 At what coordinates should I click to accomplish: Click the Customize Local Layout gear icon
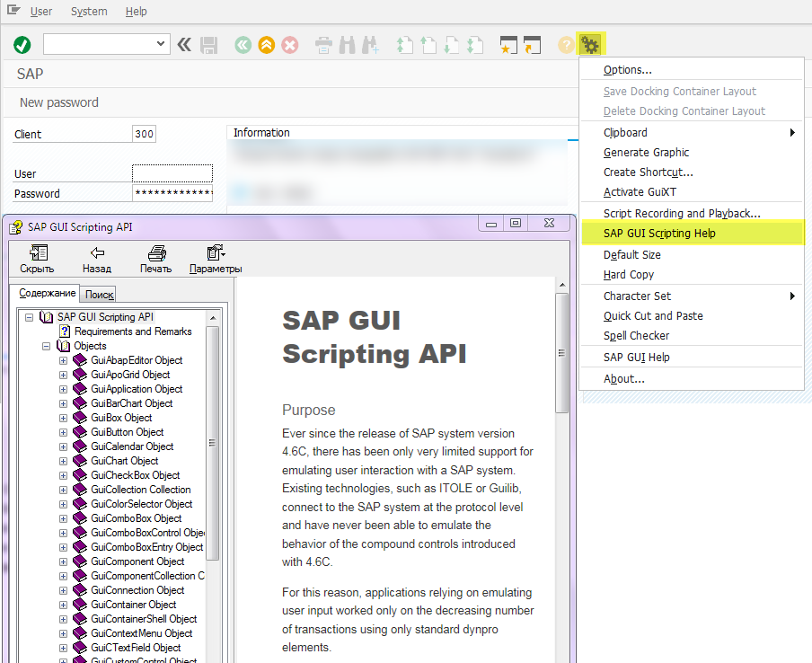[x=589, y=45]
